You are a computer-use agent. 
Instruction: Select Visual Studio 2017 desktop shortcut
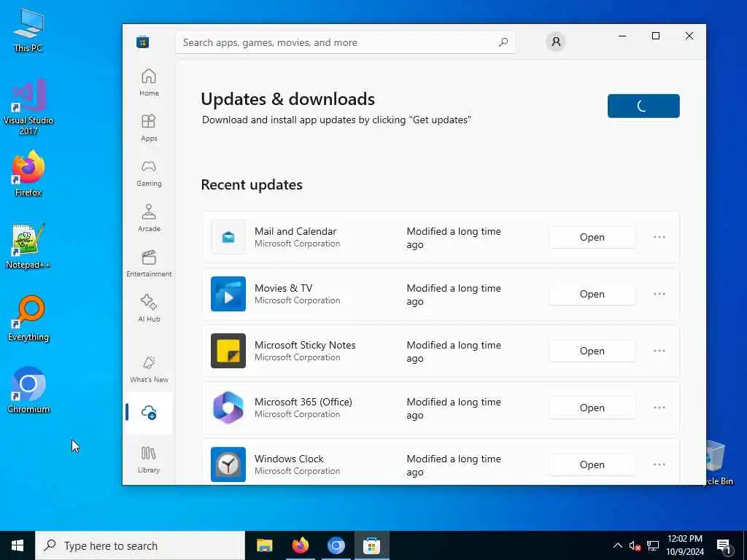click(x=28, y=108)
